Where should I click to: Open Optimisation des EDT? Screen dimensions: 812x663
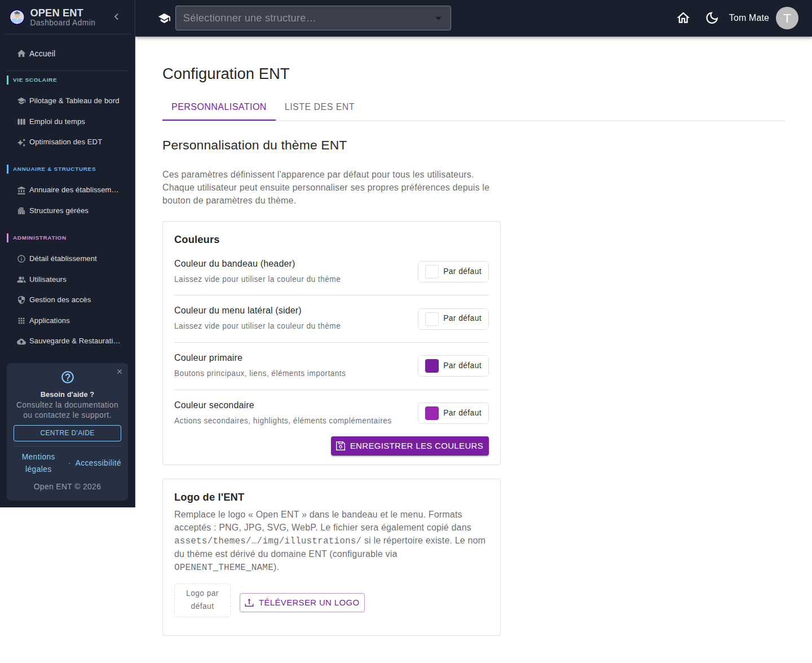coord(67,142)
